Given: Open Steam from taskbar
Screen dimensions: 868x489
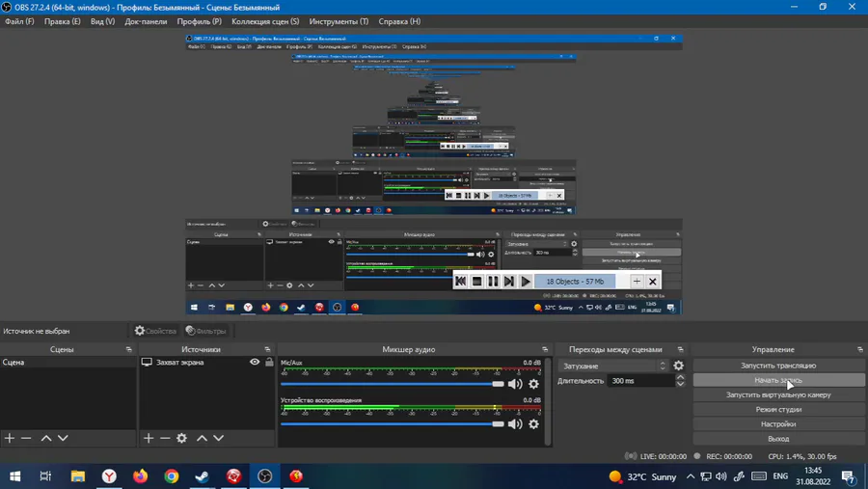Looking at the screenshot, I should pyautogui.click(x=203, y=476).
